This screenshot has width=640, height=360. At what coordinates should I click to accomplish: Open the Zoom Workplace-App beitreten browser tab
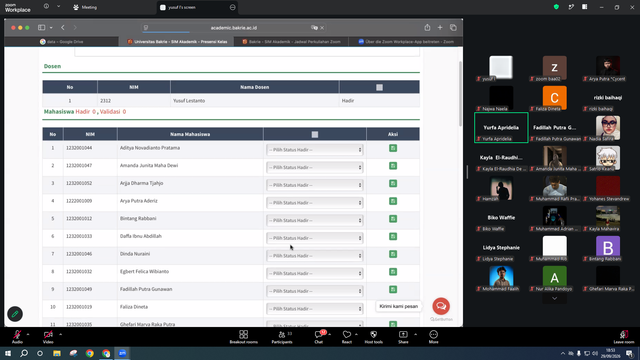(406, 42)
